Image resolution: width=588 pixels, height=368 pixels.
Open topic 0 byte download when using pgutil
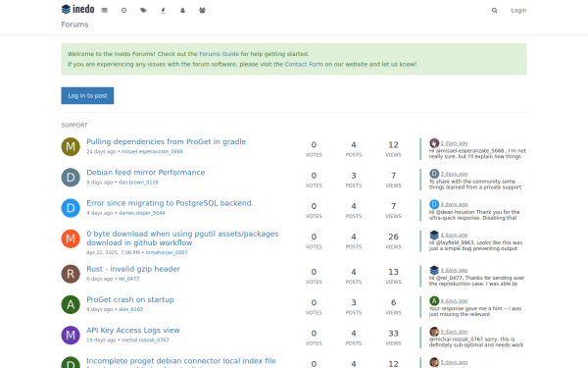point(182,238)
